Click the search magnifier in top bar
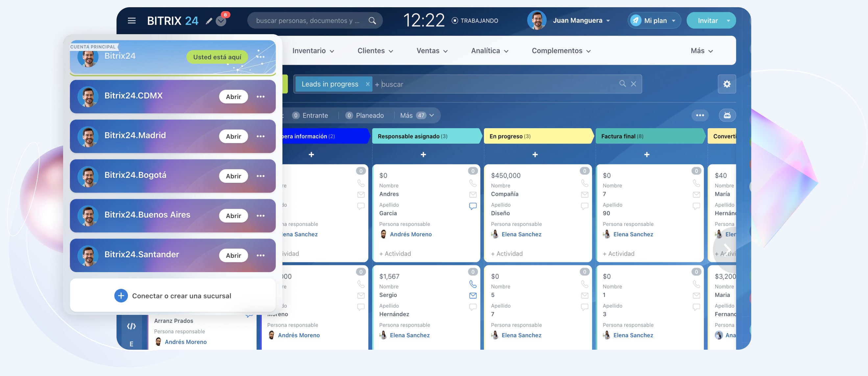The height and width of the screenshot is (376, 868). [x=372, y=21]
